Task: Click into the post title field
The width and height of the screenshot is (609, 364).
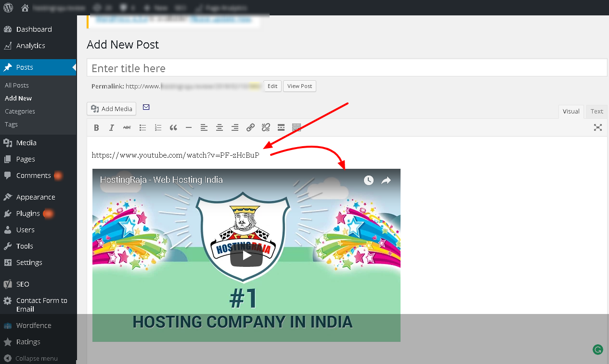Action: point(347,68)
